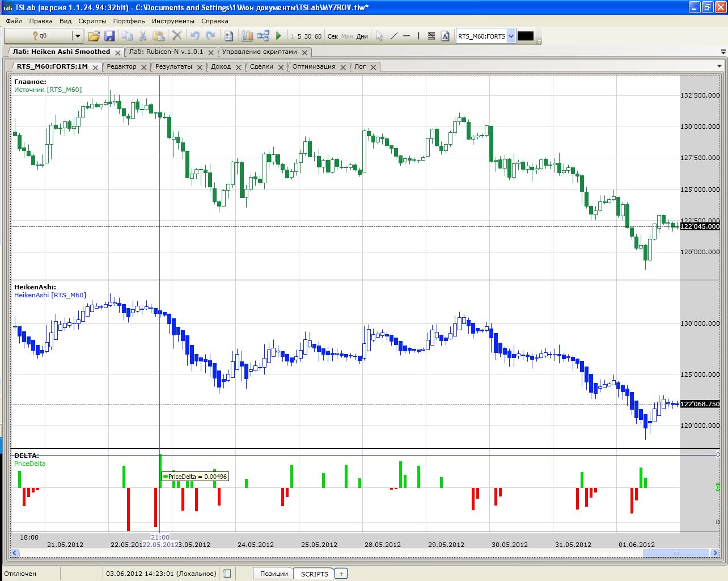The width and height of the screenshot is (728, 581).
Task: Click the plus button next to SCRIPTS
Action: [x=341, y=574]
